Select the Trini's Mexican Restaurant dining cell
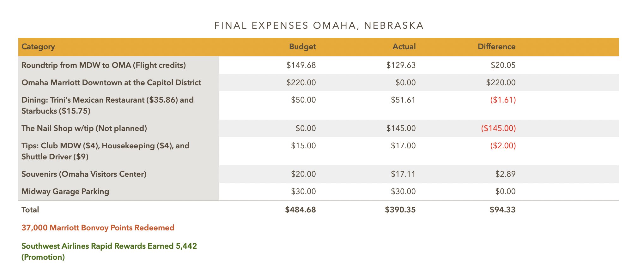Viewport: 644px width, 279px height. tap(107, 105)
